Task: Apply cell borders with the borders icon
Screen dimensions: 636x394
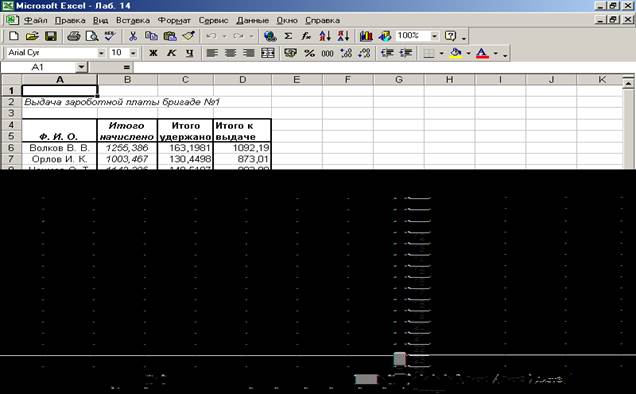Action: [429, 53]
